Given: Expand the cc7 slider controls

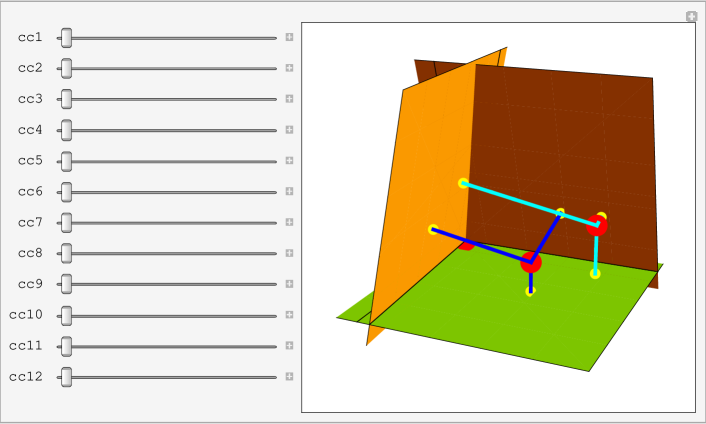Looking at the screenshot, I should pyautogui.click(x=290, y=222).
